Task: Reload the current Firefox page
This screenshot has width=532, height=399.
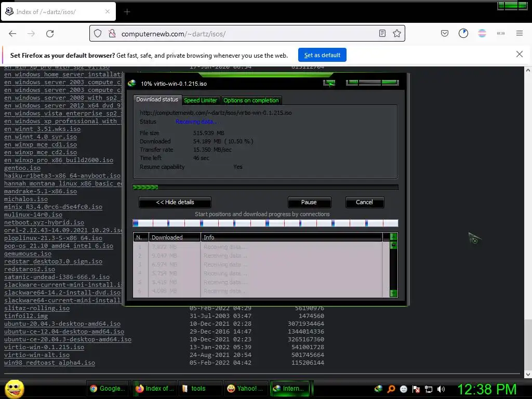Action: 50,34
